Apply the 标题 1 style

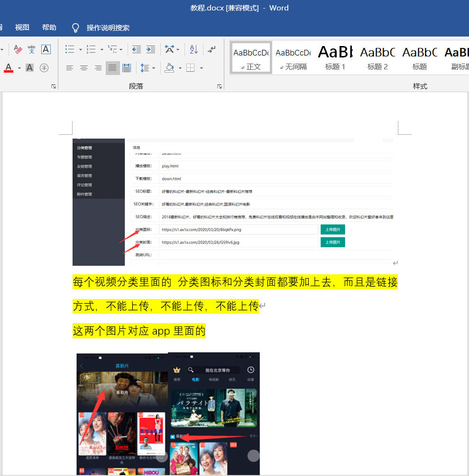click(335, 58)
